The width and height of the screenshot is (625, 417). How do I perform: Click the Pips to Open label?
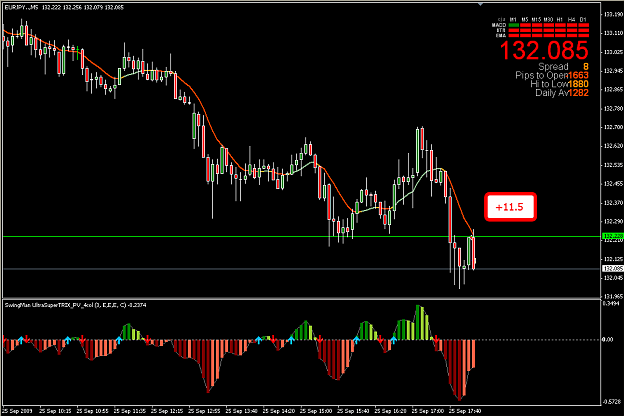click(x=542, y=75)
